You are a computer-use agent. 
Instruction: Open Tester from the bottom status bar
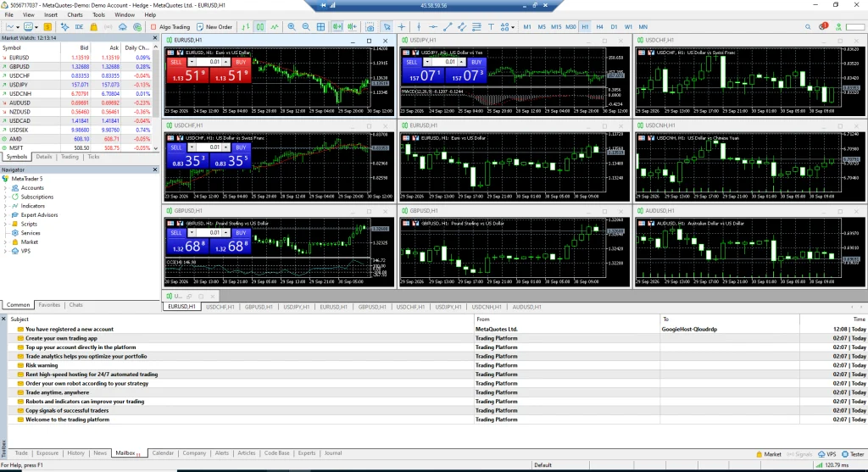(853, 453)
